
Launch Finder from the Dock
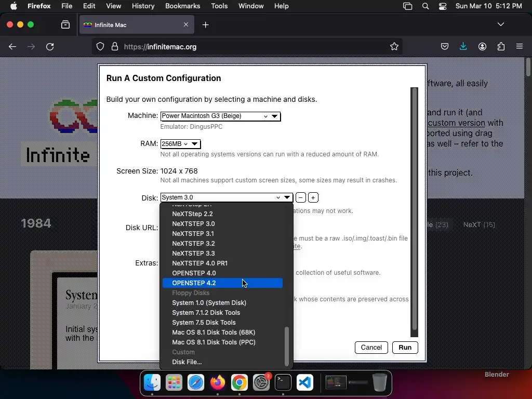[x=152, y=382]
